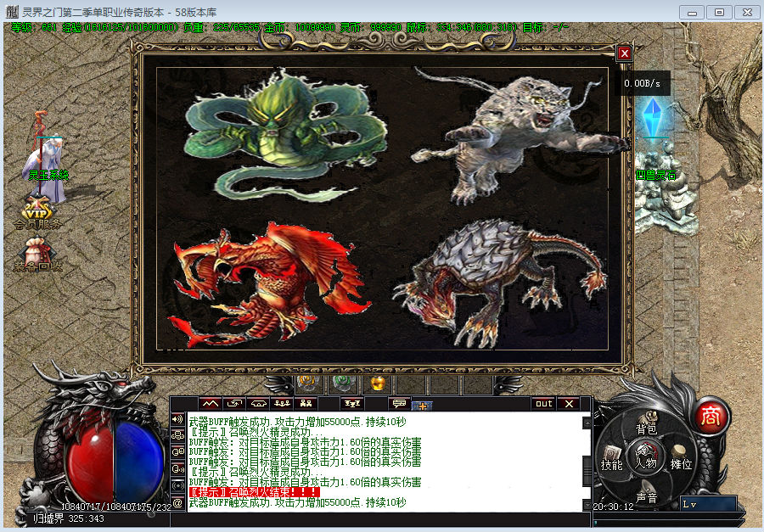Select the red phoenix beast
Viewport: 764px width, 532px height.
269,285
